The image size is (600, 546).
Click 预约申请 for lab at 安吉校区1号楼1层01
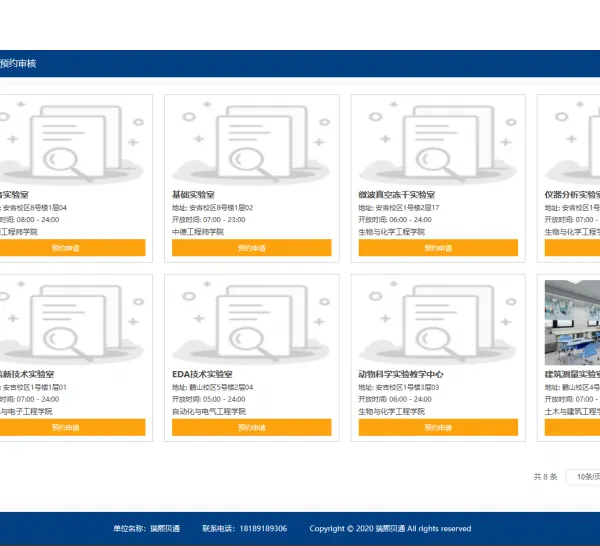pos(72,427)
